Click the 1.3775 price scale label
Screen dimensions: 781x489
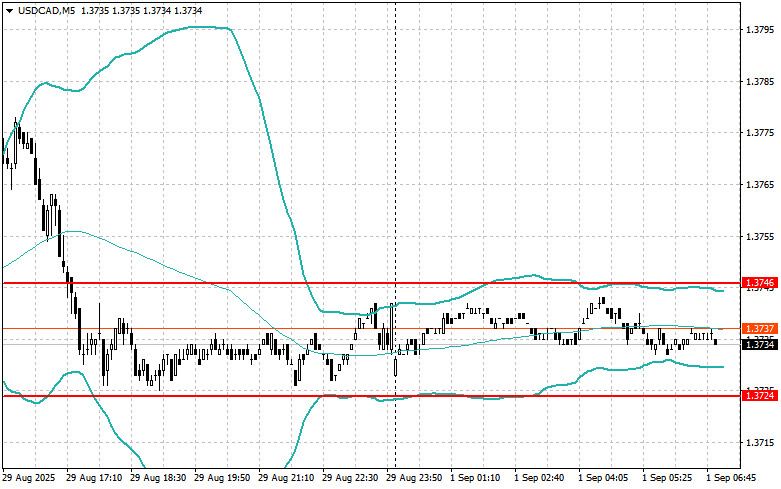tap(760, 132)
